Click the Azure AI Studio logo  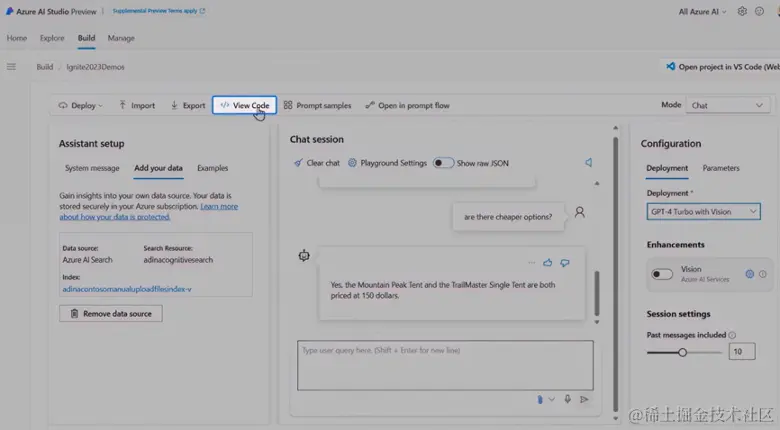pos(9,11)
